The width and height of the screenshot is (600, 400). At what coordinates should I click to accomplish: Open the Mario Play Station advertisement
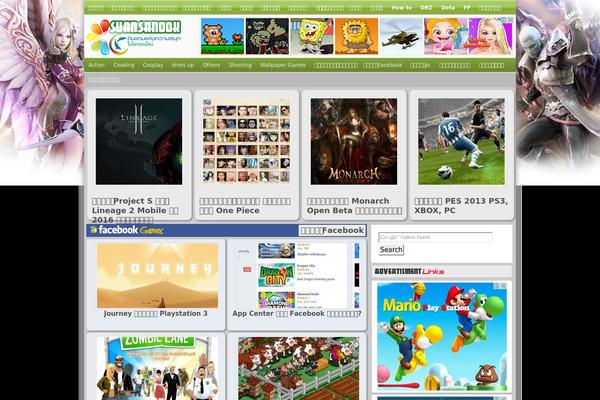tap(442, 337)
